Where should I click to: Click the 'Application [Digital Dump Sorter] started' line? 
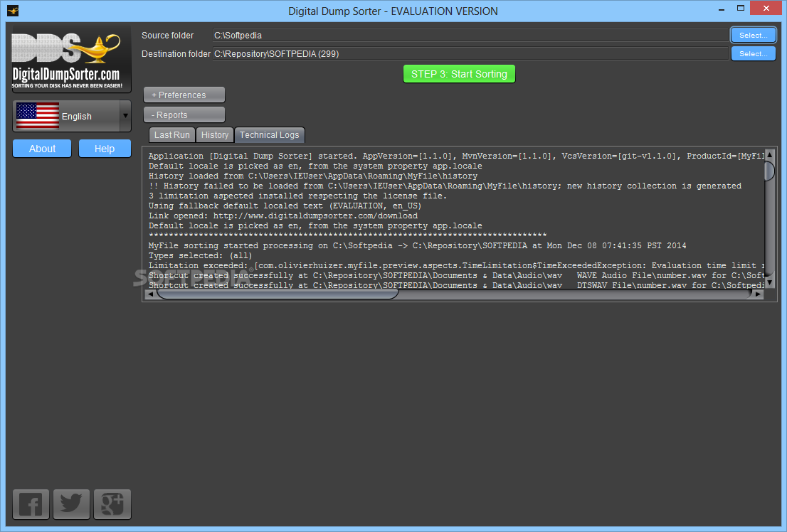coord(456,156)
